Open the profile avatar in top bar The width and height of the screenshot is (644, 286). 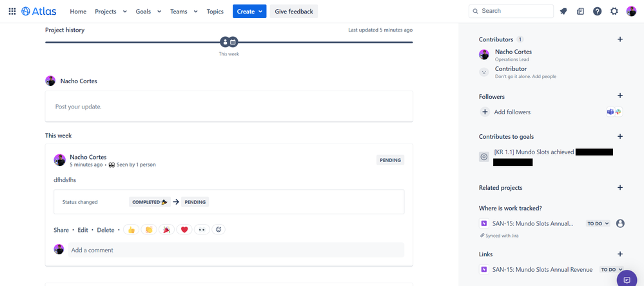click(x=631, y=12)
